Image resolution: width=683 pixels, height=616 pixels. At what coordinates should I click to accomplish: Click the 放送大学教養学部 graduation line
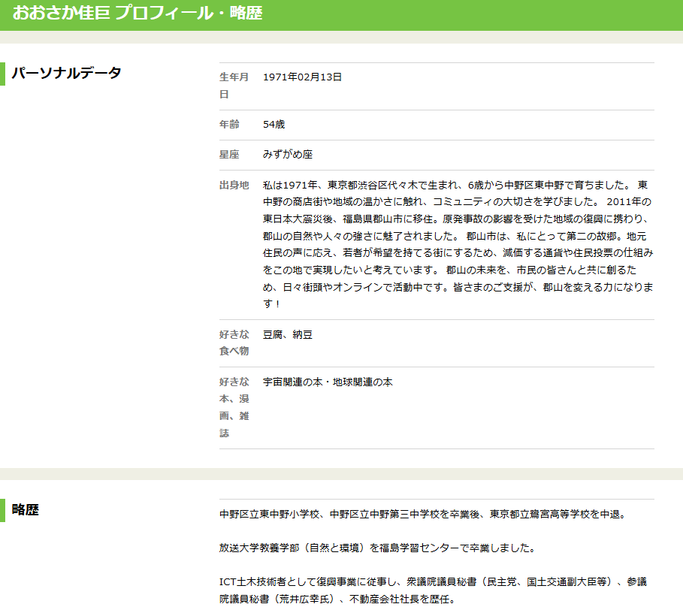click(x=377, y=548)
